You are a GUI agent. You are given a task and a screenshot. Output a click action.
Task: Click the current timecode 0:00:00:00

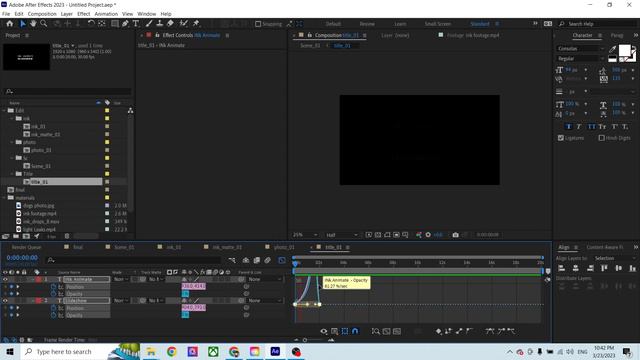pyautogui.click(x=22, y=258)
